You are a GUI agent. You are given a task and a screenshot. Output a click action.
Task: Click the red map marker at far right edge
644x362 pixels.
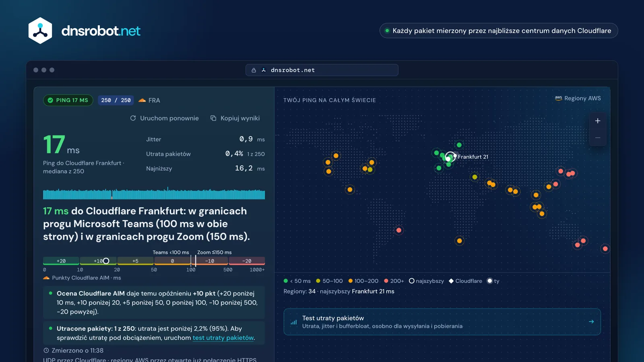[605, 249]
